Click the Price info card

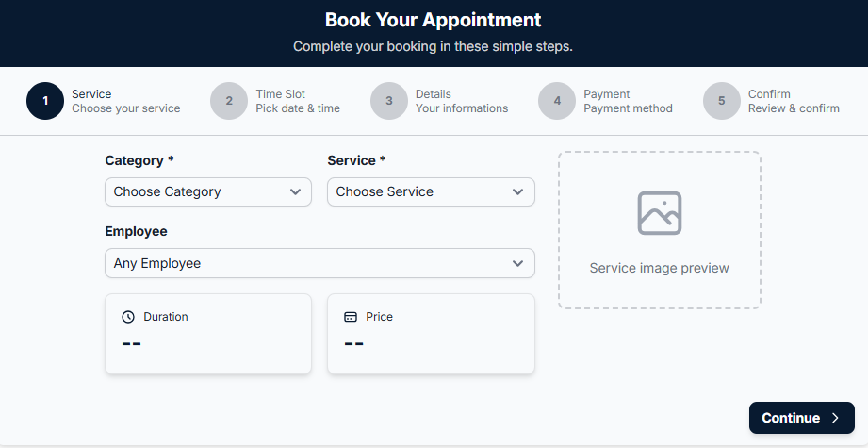point(431,334)
